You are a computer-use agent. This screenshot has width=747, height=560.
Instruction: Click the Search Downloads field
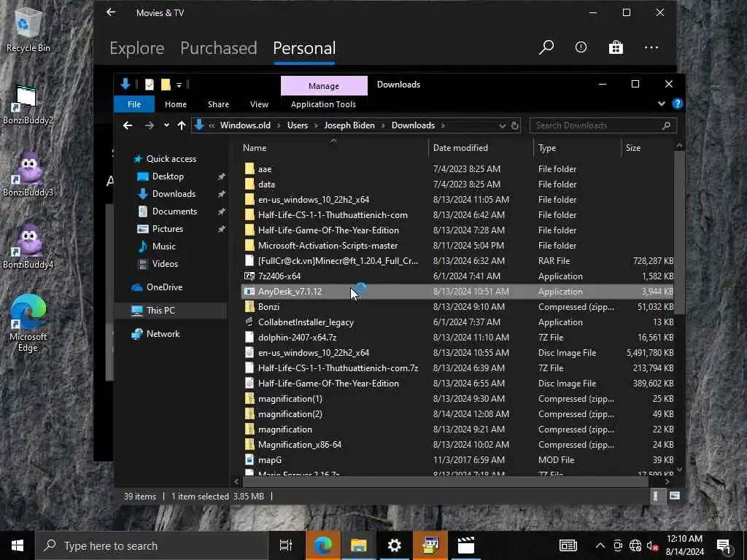(603, 125)
